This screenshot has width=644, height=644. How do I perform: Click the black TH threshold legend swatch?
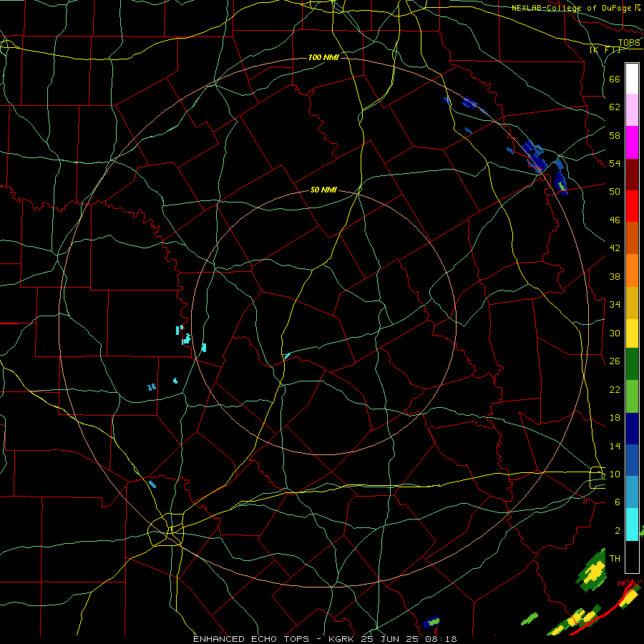(x=632, y=557)
